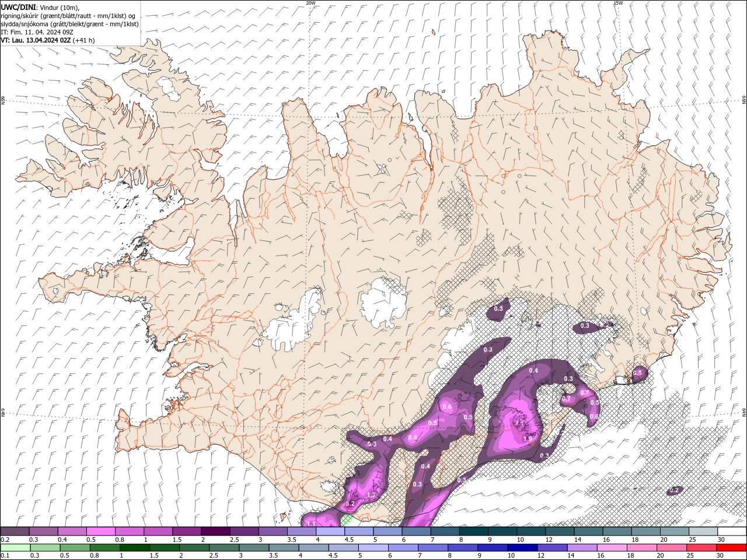Click the "0.4" label in the top legend row

[62, 540]
